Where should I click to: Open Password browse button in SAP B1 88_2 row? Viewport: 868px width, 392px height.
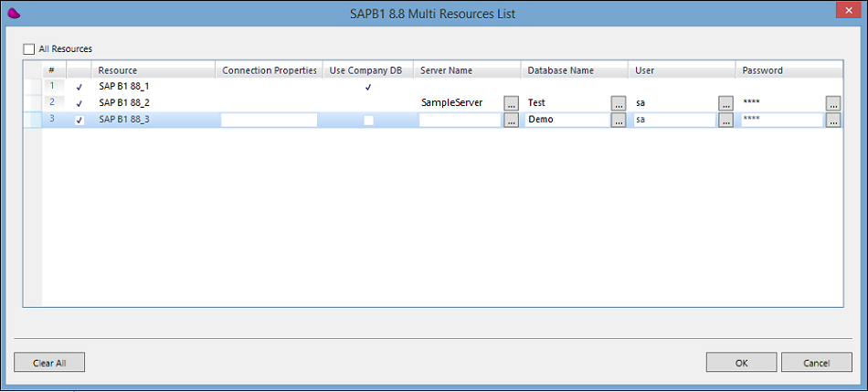[833, 103]
